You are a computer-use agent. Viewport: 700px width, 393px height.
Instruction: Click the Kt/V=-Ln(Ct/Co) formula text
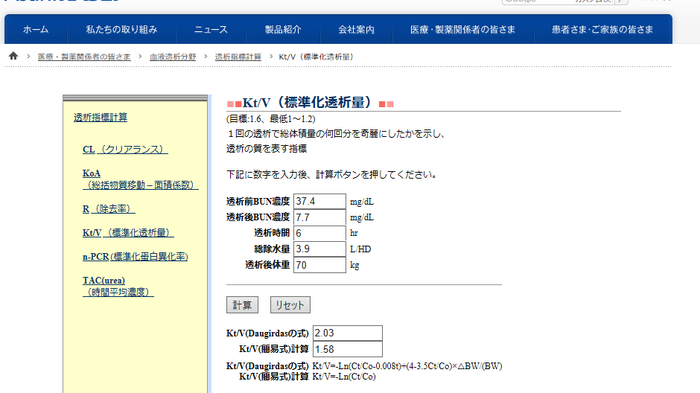pos(344,376)
